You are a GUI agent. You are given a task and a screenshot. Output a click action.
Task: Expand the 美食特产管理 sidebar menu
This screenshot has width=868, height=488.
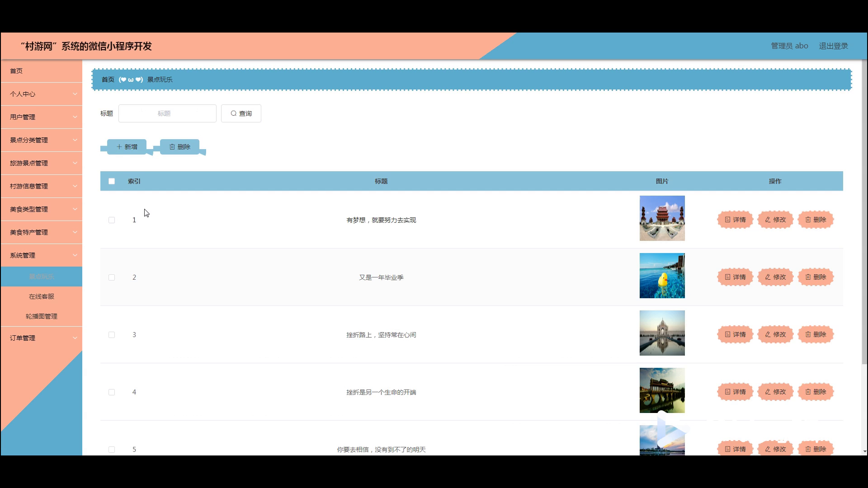coord(42,232)
